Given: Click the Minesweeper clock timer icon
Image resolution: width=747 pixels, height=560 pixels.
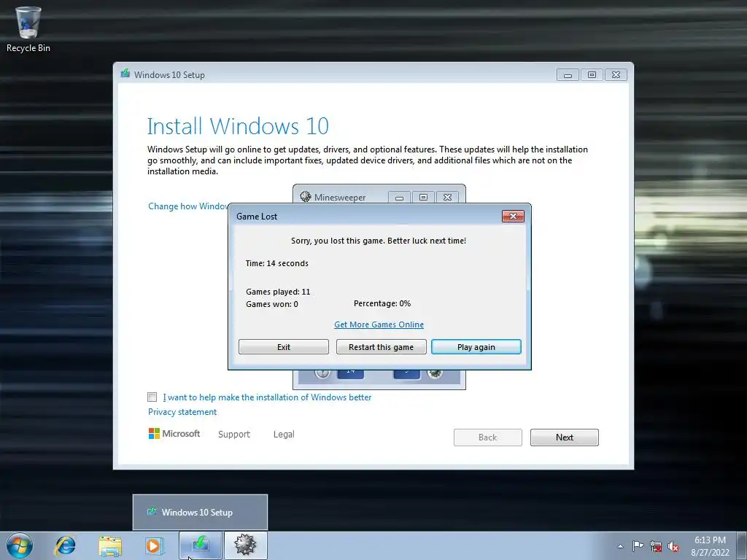Looking at the screenshot, I should click(x=322, y=374).
